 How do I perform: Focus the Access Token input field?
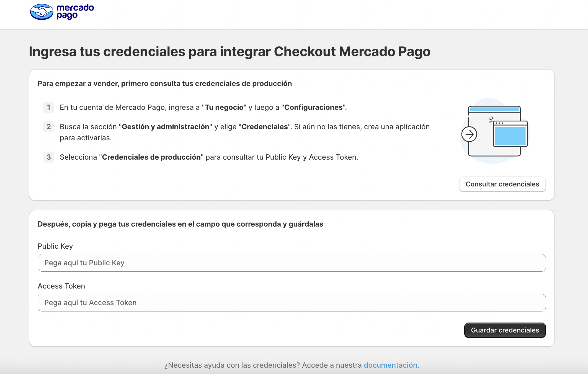292,303
